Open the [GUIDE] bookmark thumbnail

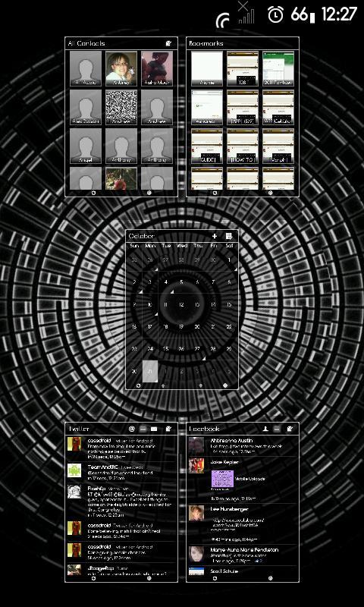point(207,146)
